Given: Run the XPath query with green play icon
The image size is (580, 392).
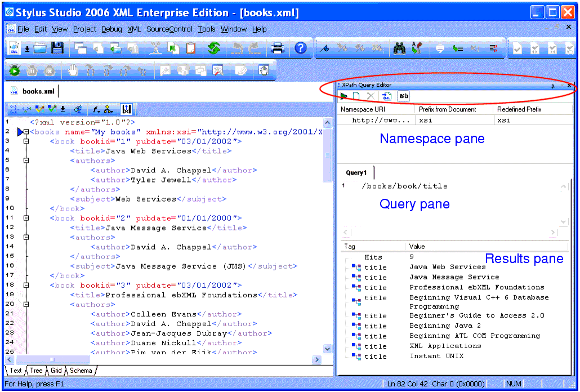Looking at the screenshot, I should point(343,96).
